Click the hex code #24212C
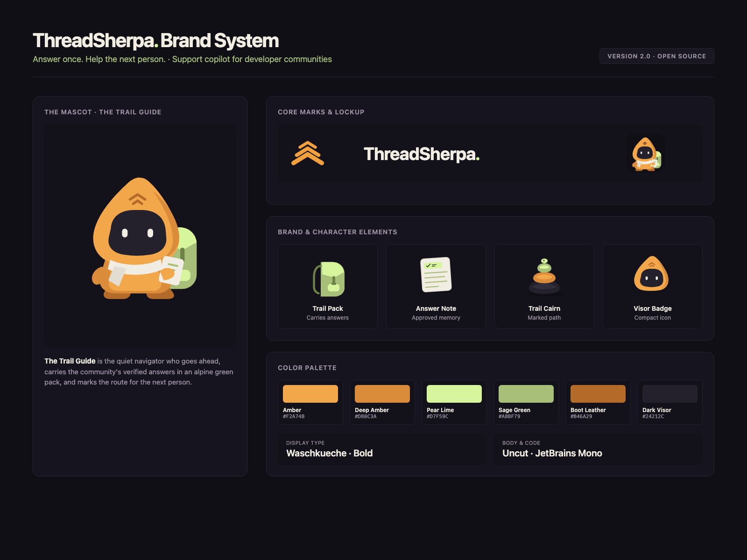 click(653, 416)
